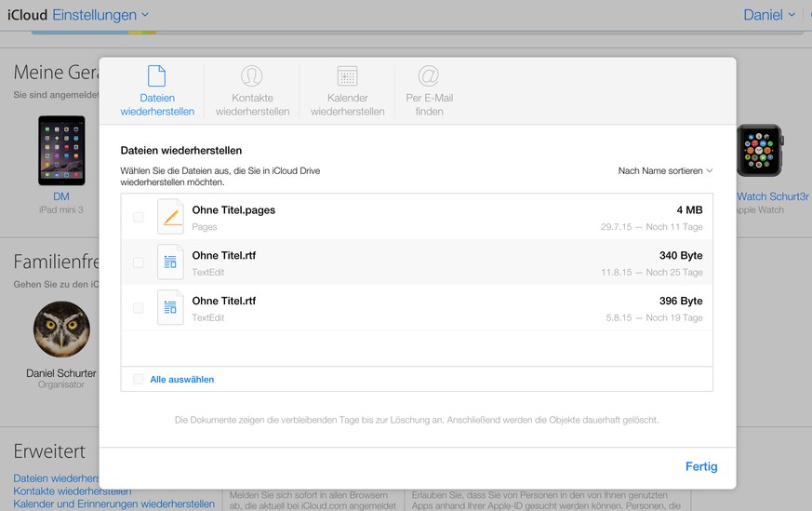The image size is (812, 511).
Task: Click the Per E-Mail finden @ icon
Action: (x=428, y=75)
